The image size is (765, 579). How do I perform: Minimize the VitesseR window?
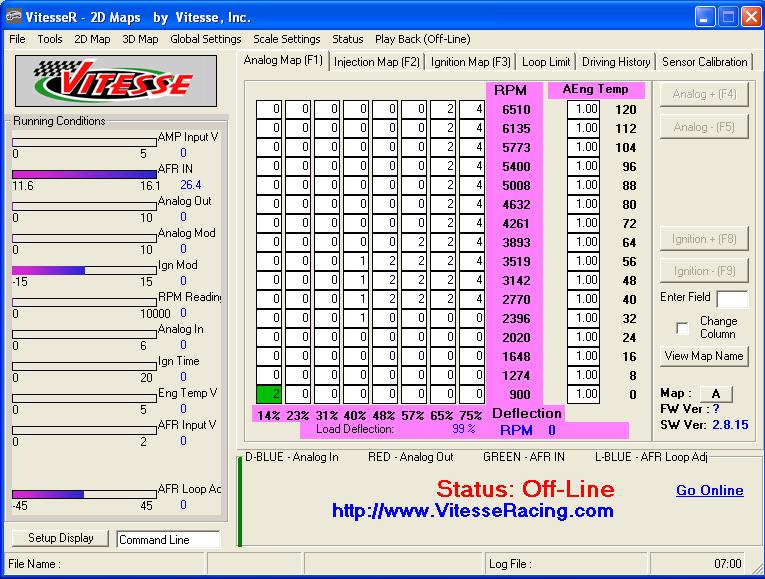pos(705,17)
